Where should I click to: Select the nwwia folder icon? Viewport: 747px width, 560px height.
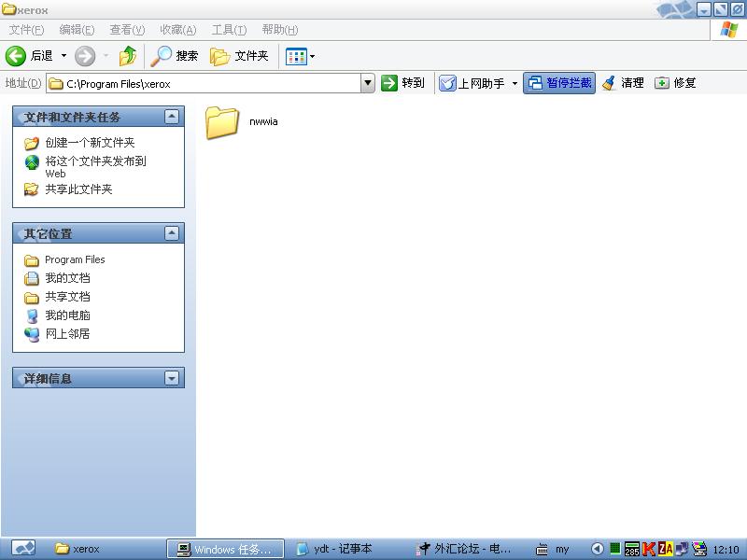pos(222,123)
